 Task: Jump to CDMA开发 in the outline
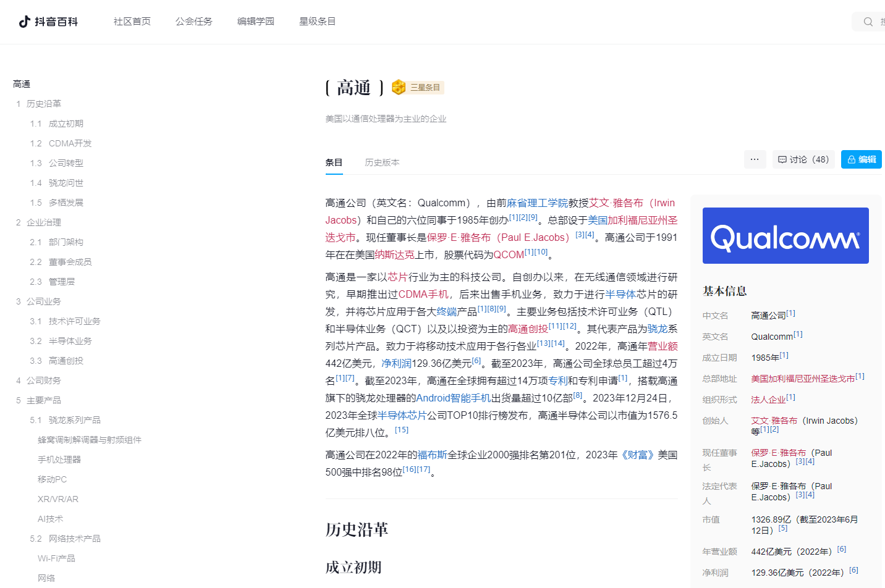coord(70,143)
